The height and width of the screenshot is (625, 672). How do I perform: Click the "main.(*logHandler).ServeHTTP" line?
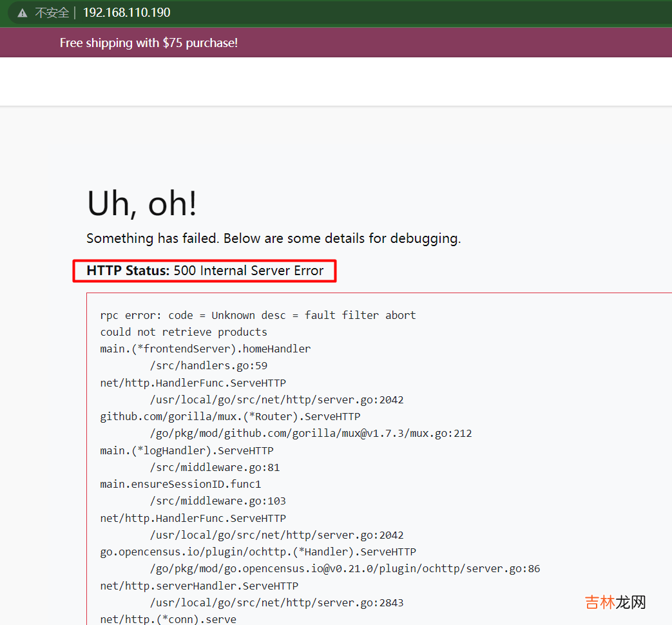tap(187, 450)
